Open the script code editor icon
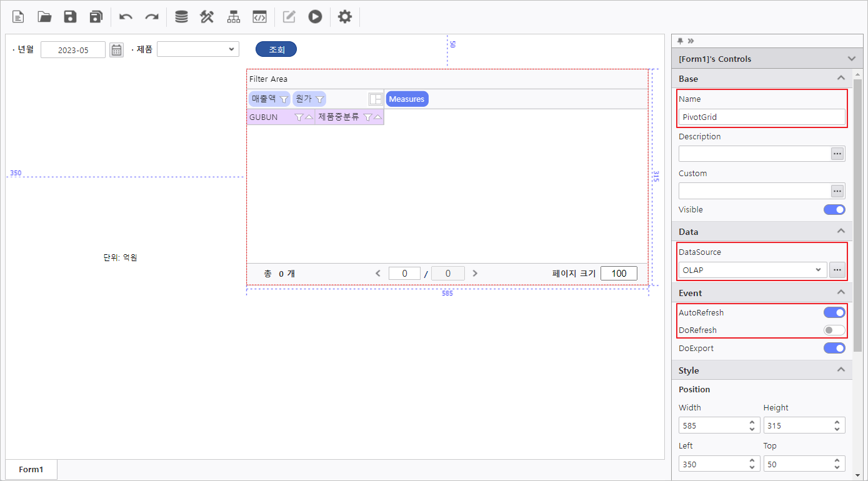The height and width of the screenshot is (481, 868). [259, 17]
